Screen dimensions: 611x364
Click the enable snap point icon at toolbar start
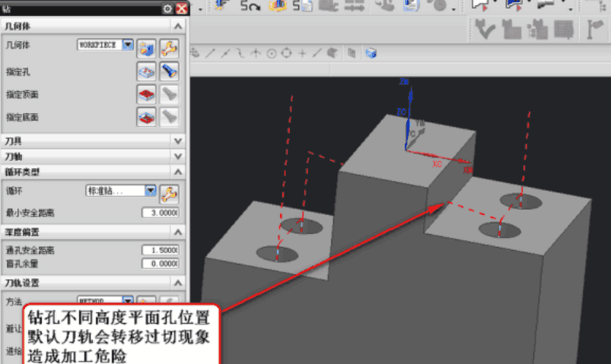pyautogui.click(x=196, y=53)
